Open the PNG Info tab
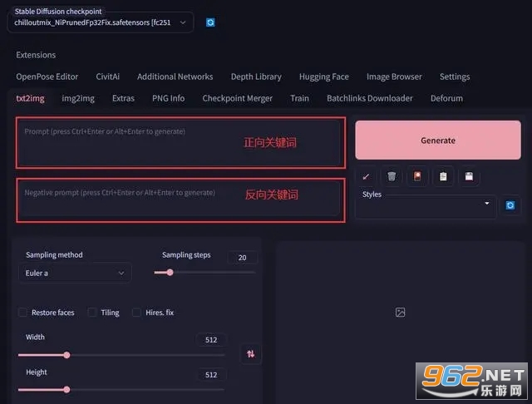Screen dimensions: 532x404 tap(168, 98)
